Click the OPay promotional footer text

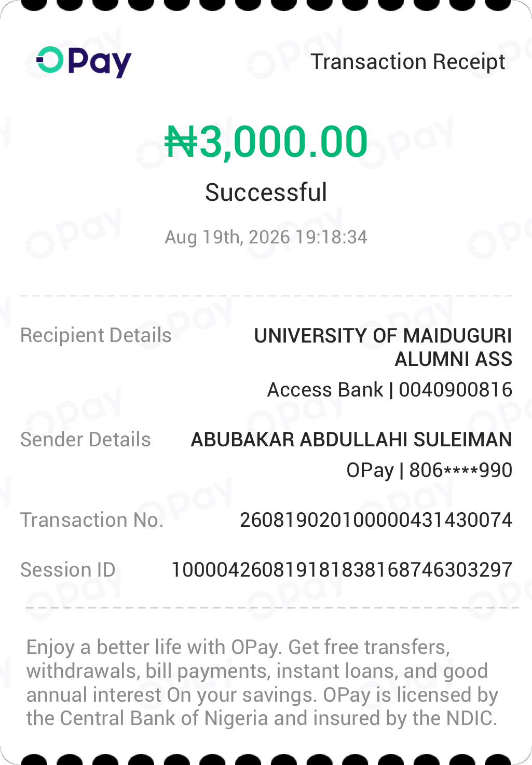[x=263, y=683]
